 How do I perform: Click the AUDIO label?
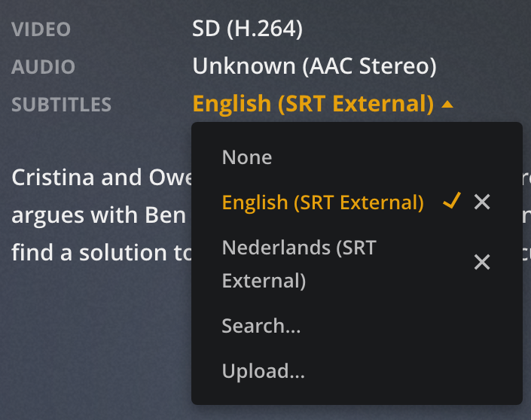(43, 67)
